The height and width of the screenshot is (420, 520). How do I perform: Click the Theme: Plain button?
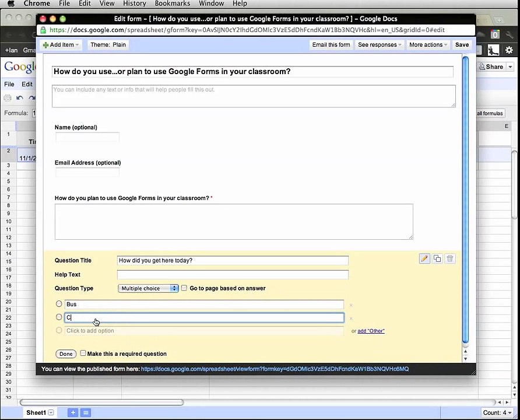pyautogui.click(x=108, y=45)
